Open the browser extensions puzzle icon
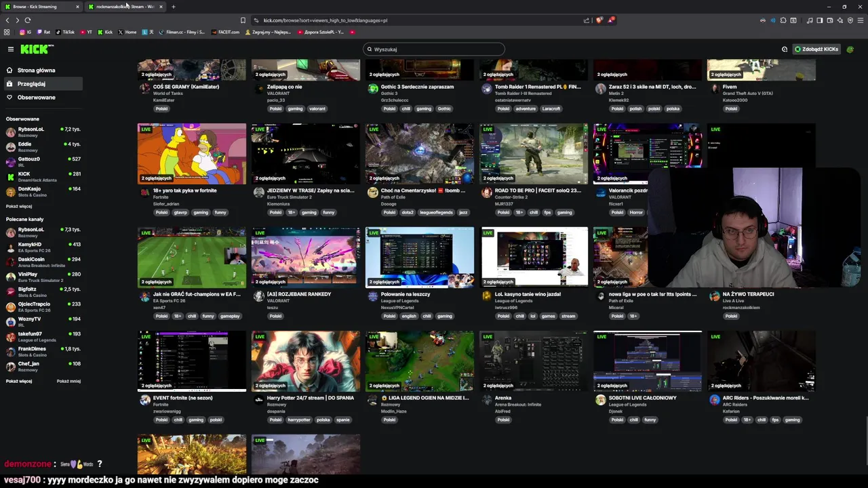868x488 pixels. 783,20
